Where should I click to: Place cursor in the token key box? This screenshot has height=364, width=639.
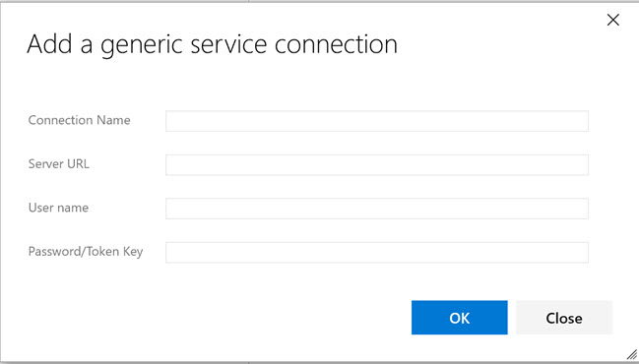click(x=377, y=253)
